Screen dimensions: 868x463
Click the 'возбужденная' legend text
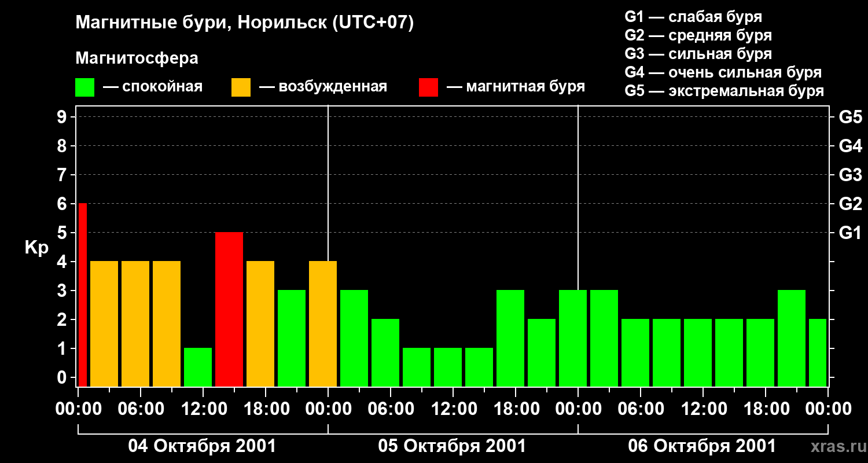333,87
